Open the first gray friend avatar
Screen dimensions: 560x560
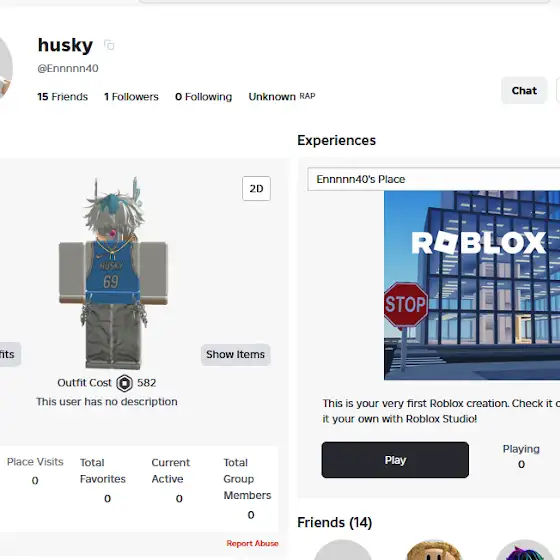point(343,550)
